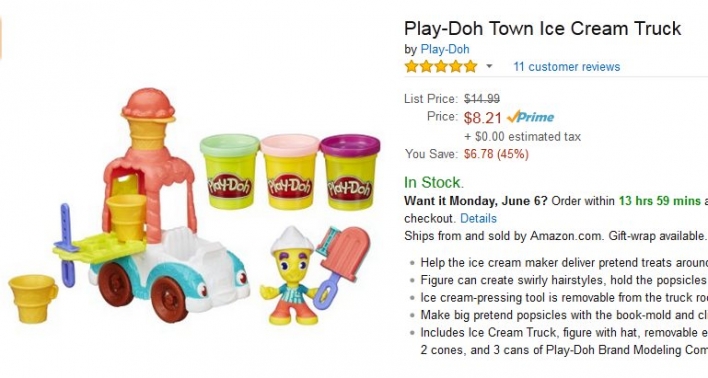Expand the star rating dropdown arrow

coord(489,66)
